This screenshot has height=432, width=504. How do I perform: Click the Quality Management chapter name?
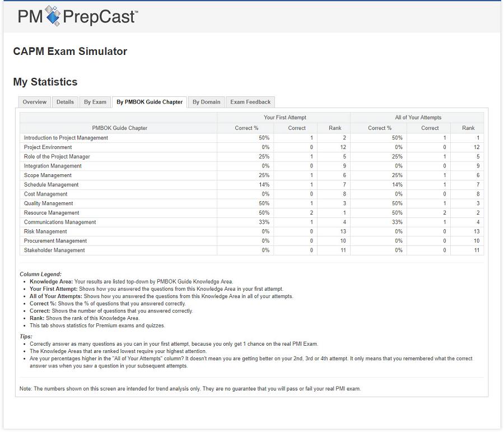[49, 203]
